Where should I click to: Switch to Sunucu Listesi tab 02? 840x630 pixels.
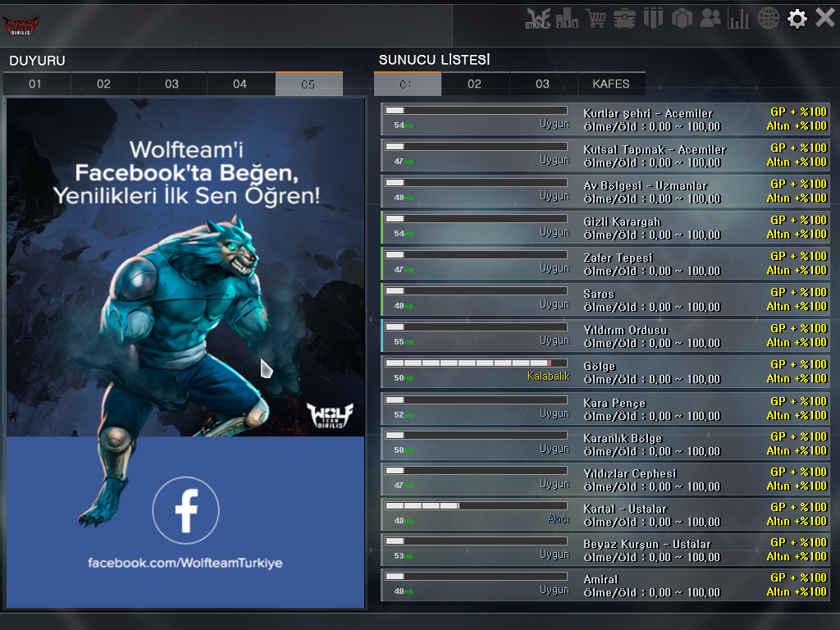click(x=475, y=84)
